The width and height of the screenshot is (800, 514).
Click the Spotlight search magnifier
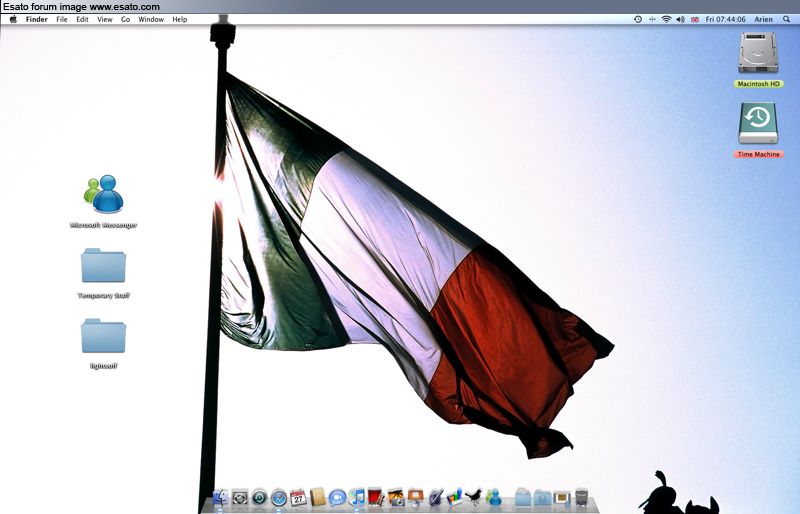[x=788, y=19]
